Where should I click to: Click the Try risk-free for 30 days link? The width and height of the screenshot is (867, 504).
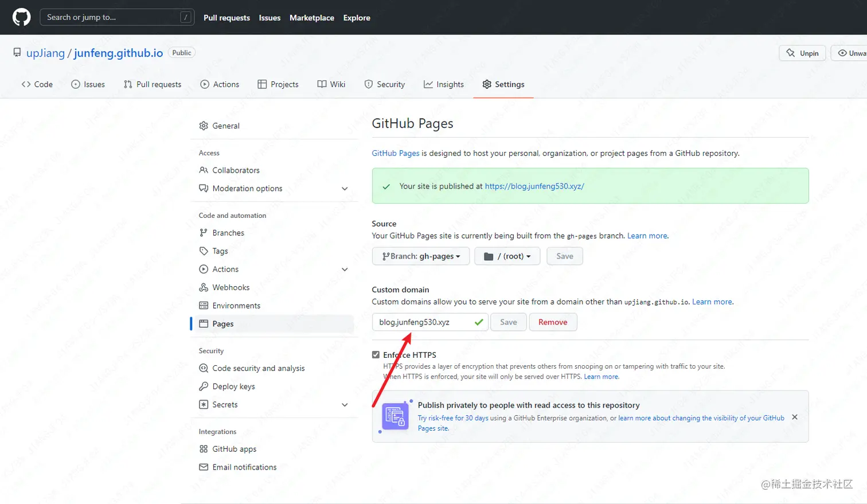pos(453,418)
